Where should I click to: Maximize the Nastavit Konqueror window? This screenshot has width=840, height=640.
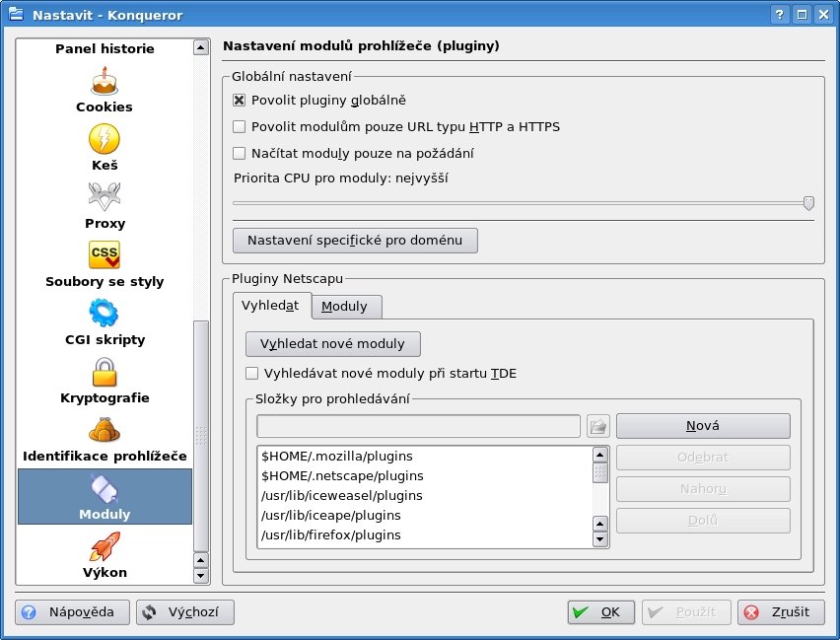pyautogui.click(x=802, y=15)
